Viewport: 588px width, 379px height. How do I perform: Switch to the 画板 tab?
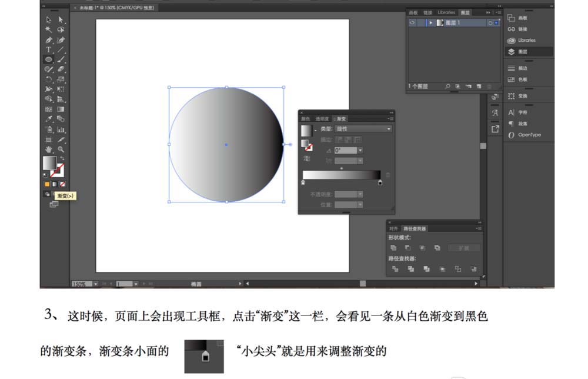point(413,13)
